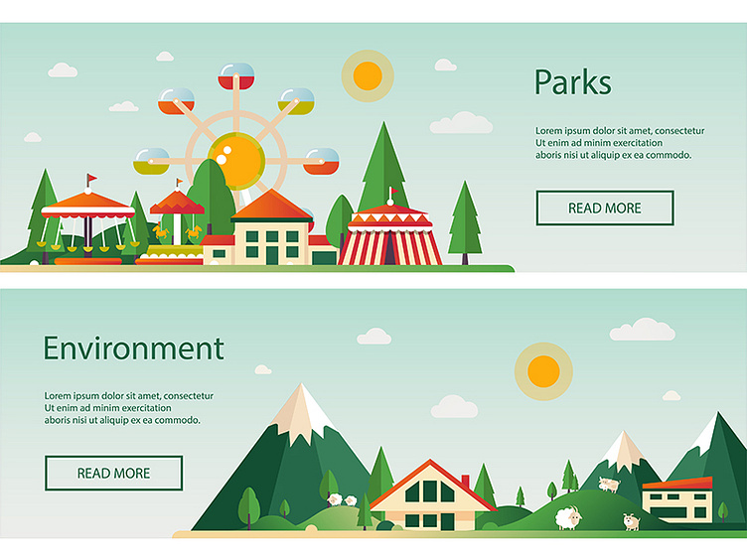The height and width of the screenshot is (560, 747).
Task: Click the white sheep on the hill
Action: 568,518
